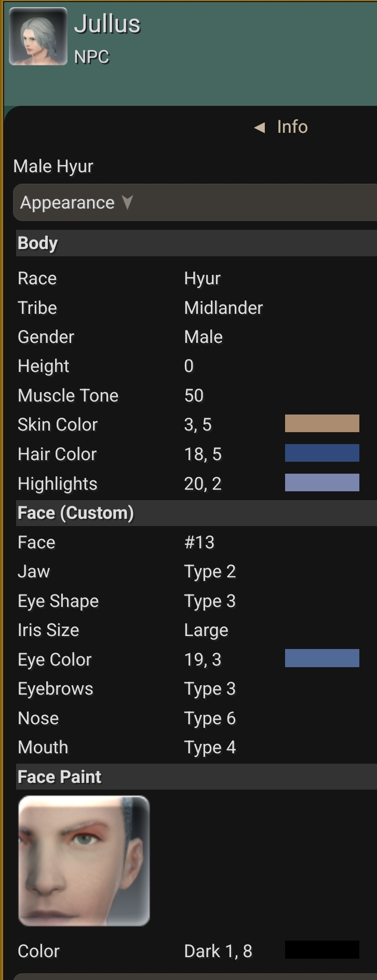Click the Face Paint black color swatch
The height and width of the screenshot is (980, 377).
click(x=322, y=950)
